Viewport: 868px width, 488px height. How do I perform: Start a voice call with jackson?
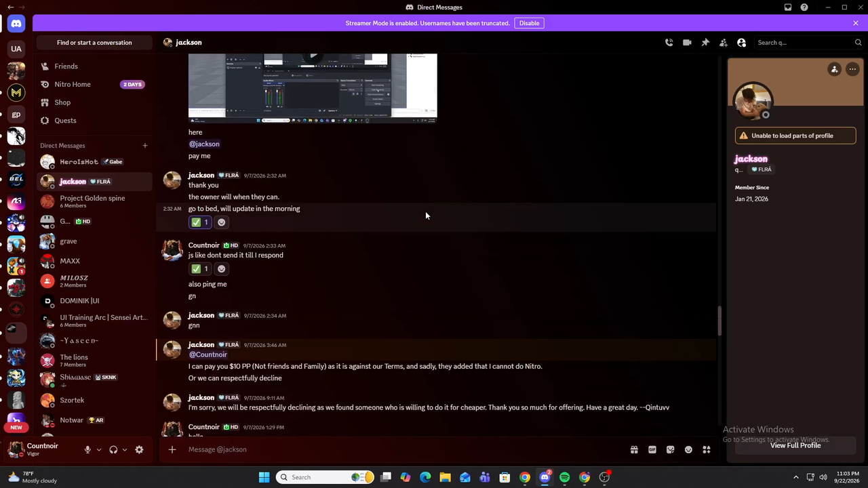pyautogui.click(x=669, y=43)
